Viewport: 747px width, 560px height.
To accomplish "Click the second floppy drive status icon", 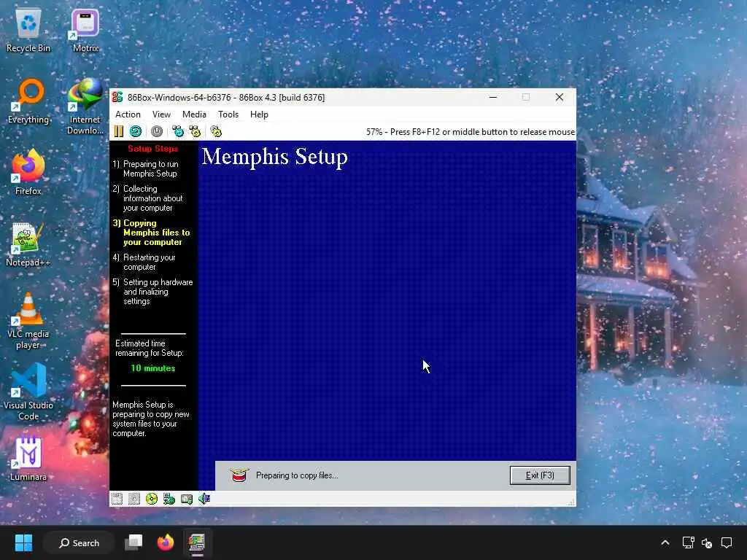I will [134, 499].
